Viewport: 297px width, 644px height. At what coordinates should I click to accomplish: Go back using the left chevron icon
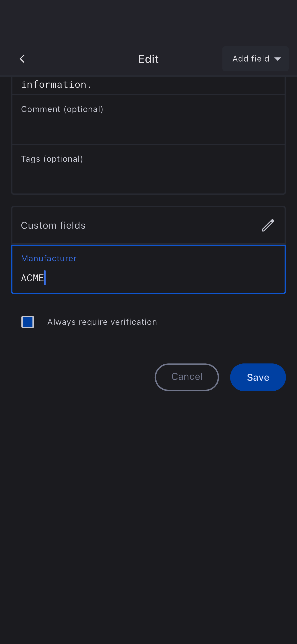tap(22, 59)
